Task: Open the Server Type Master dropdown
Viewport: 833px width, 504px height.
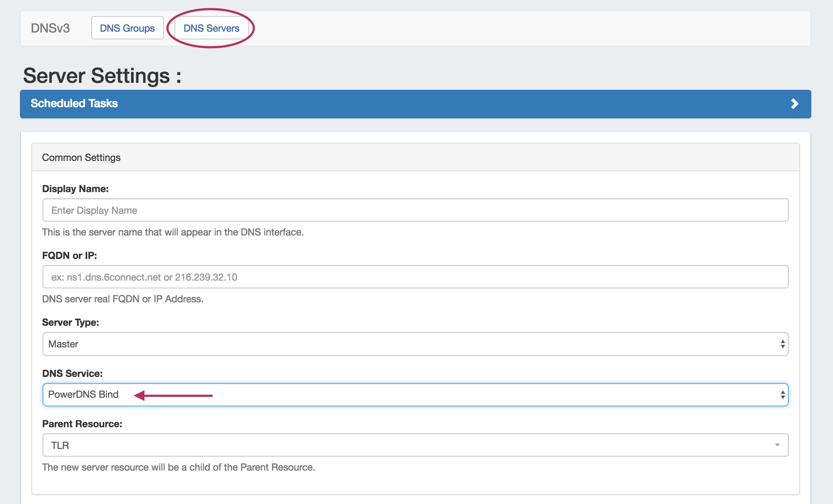Action: click(x=415, y=344)
